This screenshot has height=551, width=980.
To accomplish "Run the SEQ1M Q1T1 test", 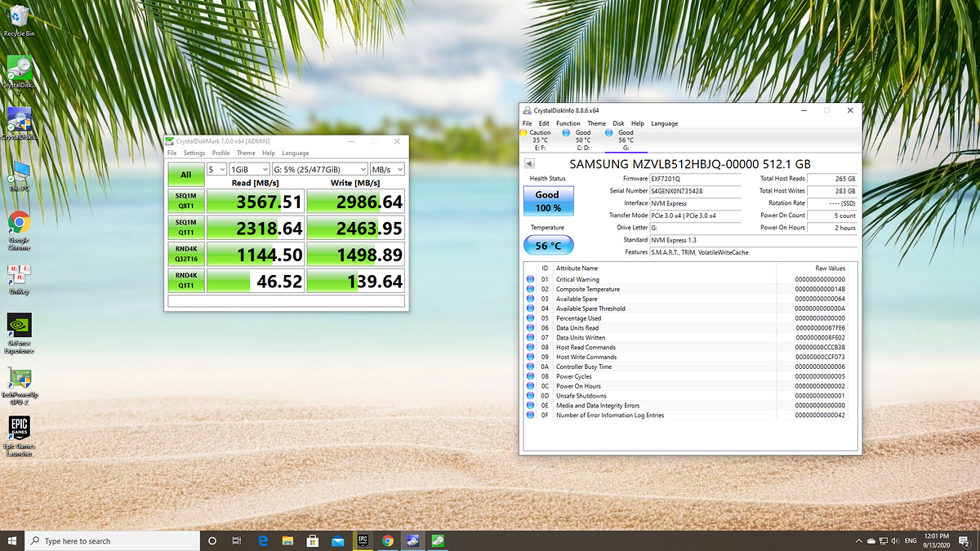I will click(x=186, y=228).
